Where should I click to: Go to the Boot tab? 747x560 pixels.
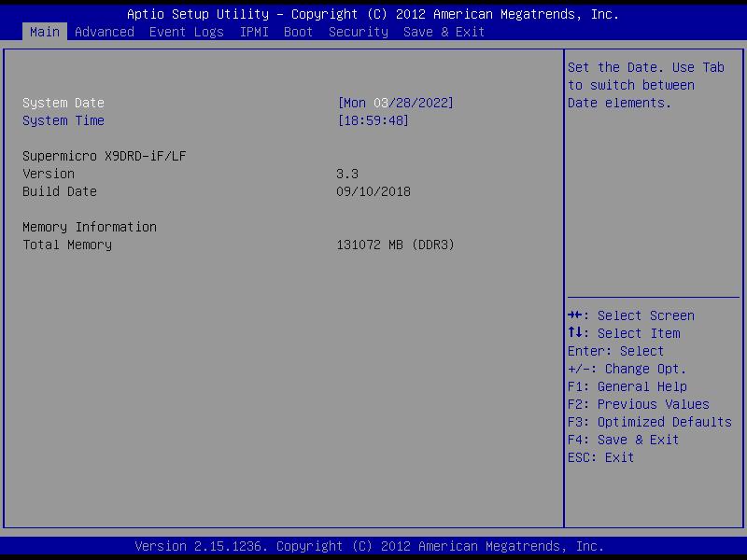click(x=298, y=32)
